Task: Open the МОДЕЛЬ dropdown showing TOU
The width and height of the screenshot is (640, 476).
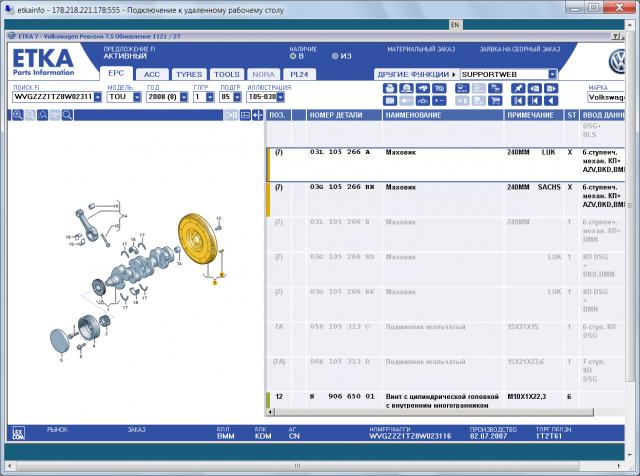Action: 137,97
